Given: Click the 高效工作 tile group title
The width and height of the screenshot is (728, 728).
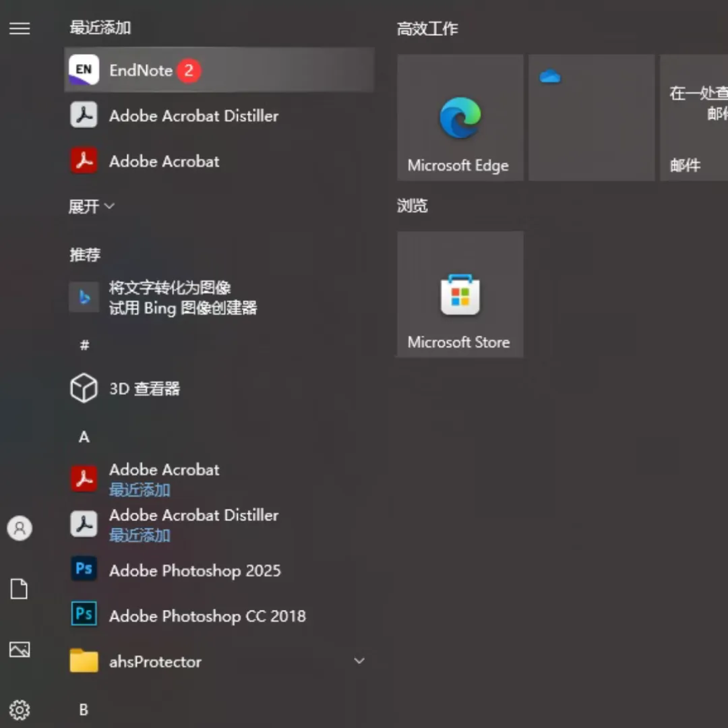Looking at the screenshot, I should [x=427, y=29].
